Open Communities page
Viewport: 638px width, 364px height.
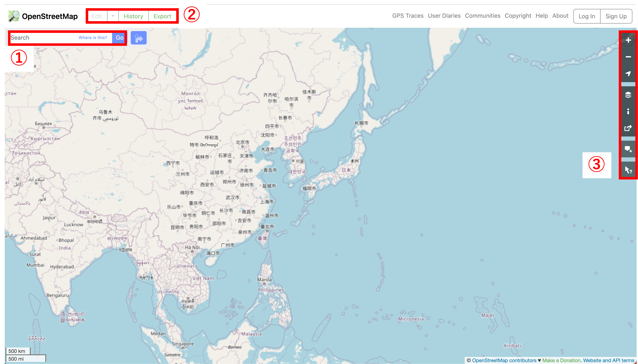483,16
